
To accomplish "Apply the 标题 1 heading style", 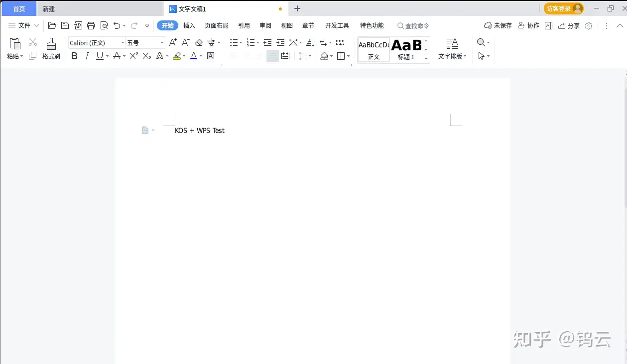I will pos(406,49).
